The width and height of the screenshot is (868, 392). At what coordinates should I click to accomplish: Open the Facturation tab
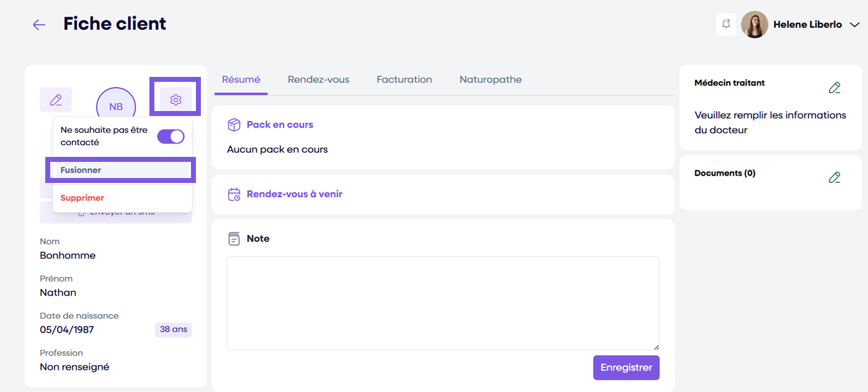coord(404,79)
